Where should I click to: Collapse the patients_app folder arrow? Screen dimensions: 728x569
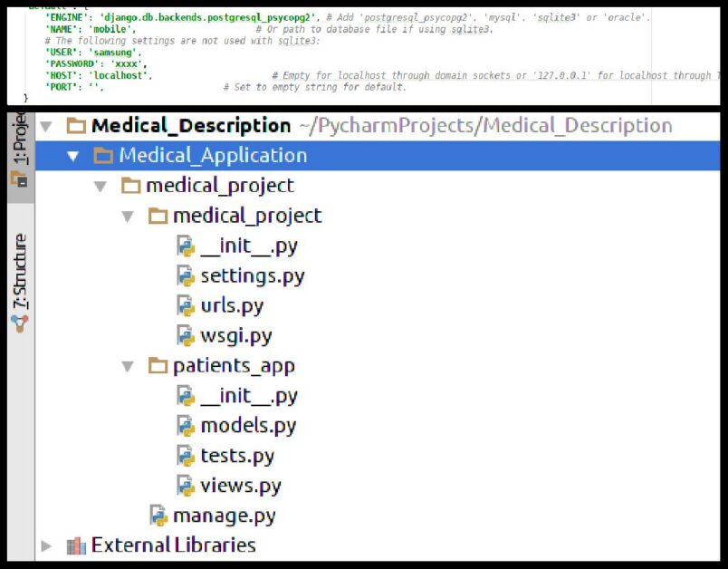(128, 366)
